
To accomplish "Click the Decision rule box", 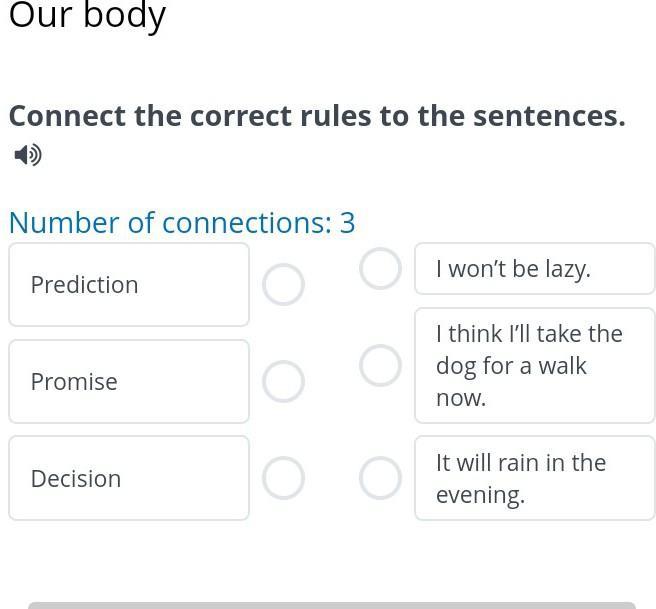I will 129,478.
